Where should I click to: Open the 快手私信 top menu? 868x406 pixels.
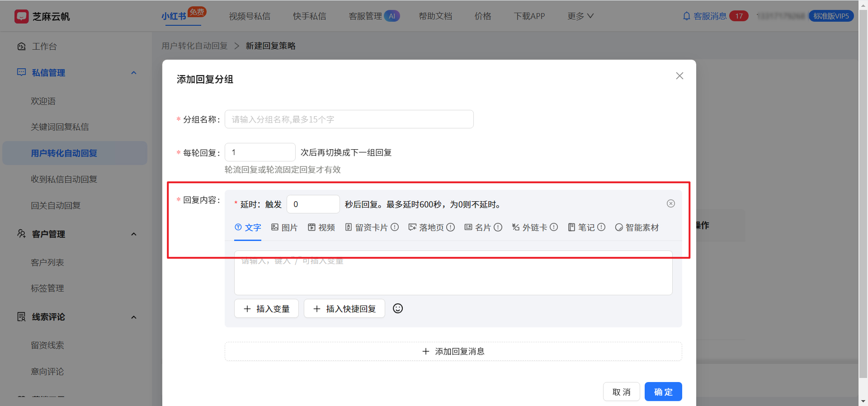[x=310, y=16]
